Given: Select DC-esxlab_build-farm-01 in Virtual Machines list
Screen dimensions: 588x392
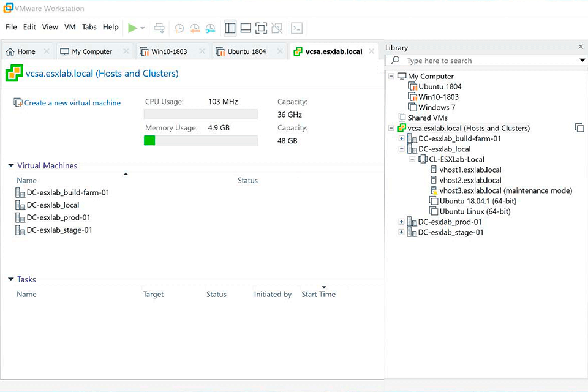Looking at the screenshot, I should click(62, 192).
